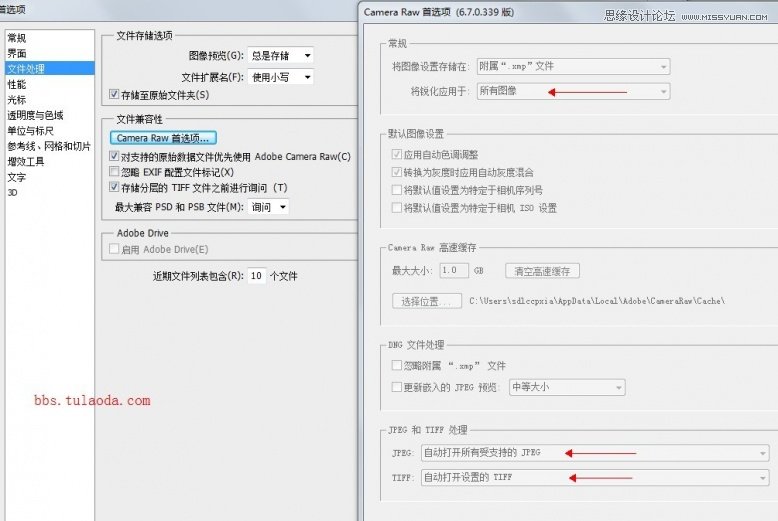
Task: Open 将图像设置存储在 dropdown in Camera Raw
Action: coord(573,66)
